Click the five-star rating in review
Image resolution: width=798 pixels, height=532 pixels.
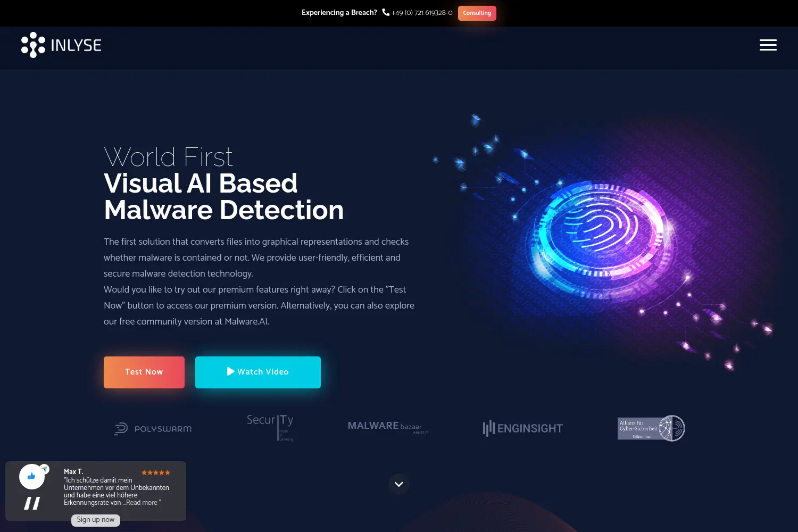pos(156,472)
